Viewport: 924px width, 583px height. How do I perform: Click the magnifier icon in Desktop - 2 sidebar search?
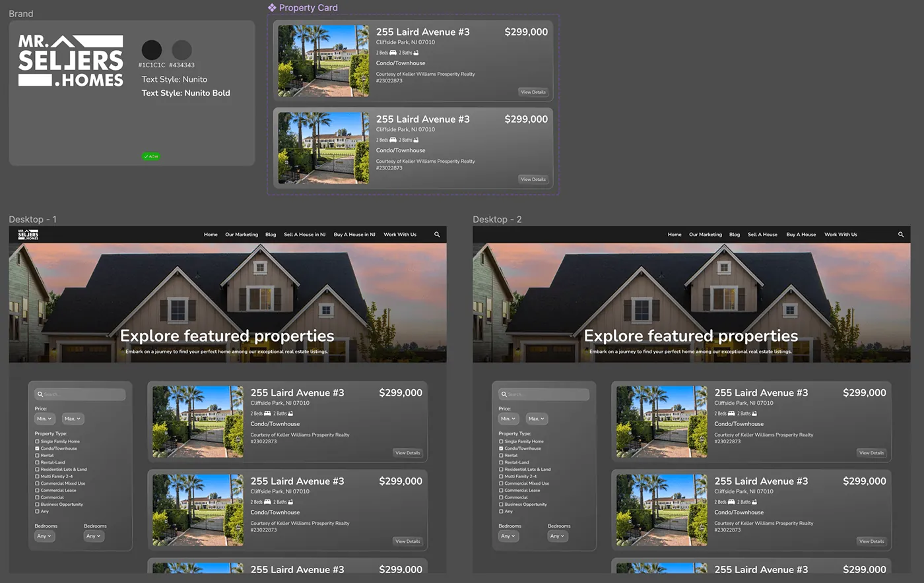504,394
